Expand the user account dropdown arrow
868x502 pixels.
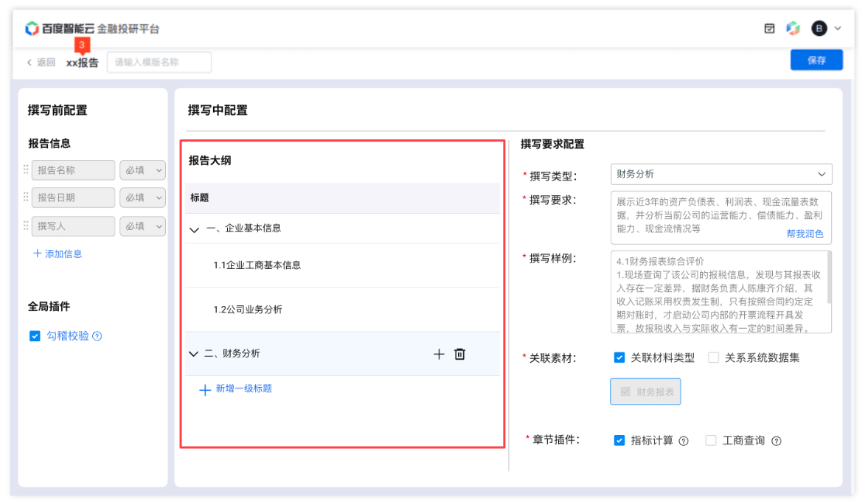(838, 28)
